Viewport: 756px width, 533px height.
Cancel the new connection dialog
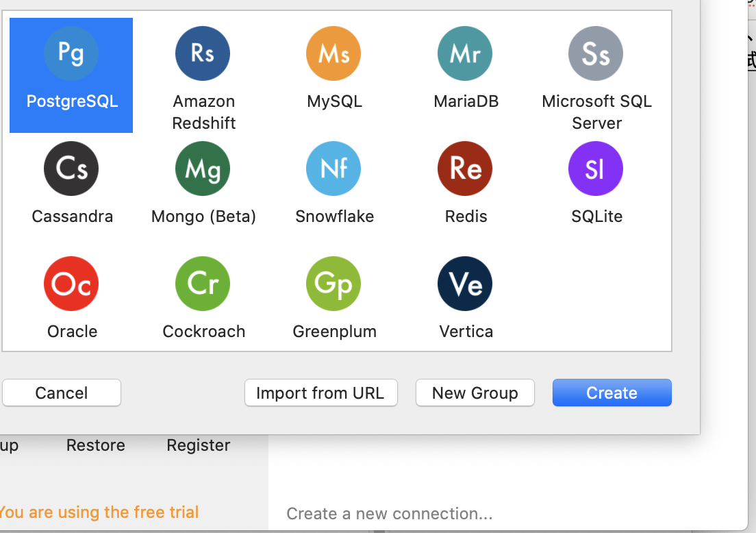point(62,393)
